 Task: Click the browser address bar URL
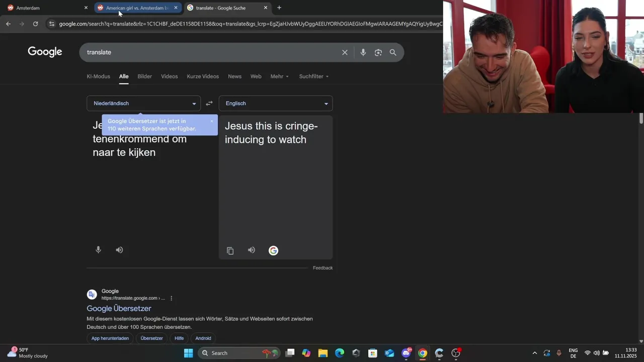click(251, 24)
